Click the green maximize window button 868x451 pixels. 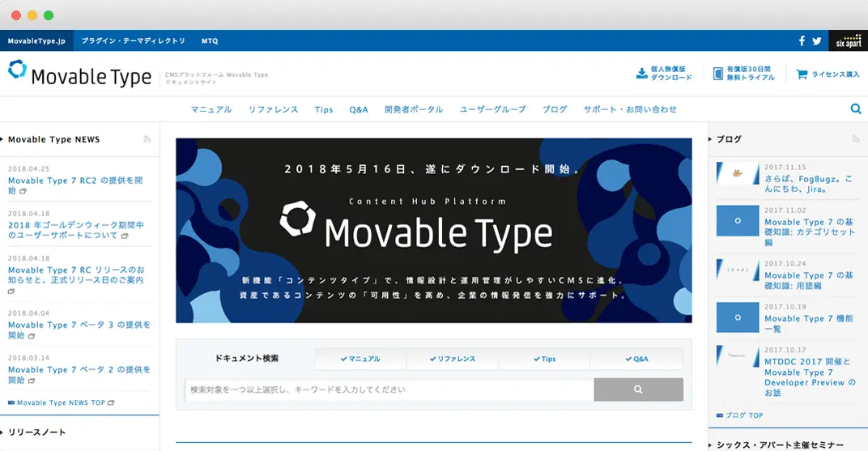click(49, 15)
